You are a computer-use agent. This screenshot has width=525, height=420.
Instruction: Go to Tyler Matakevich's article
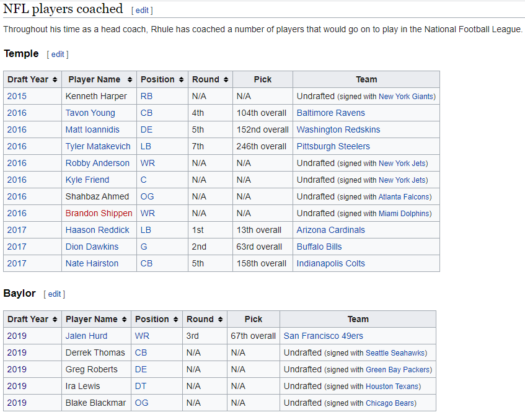pos(98,147)
